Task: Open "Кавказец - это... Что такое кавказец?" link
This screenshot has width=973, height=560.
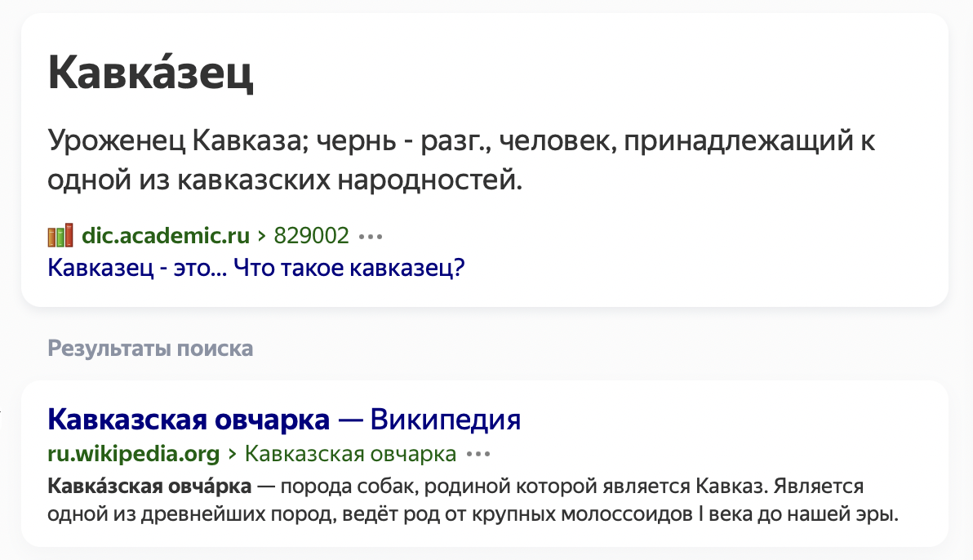Action: pos(256,267)
